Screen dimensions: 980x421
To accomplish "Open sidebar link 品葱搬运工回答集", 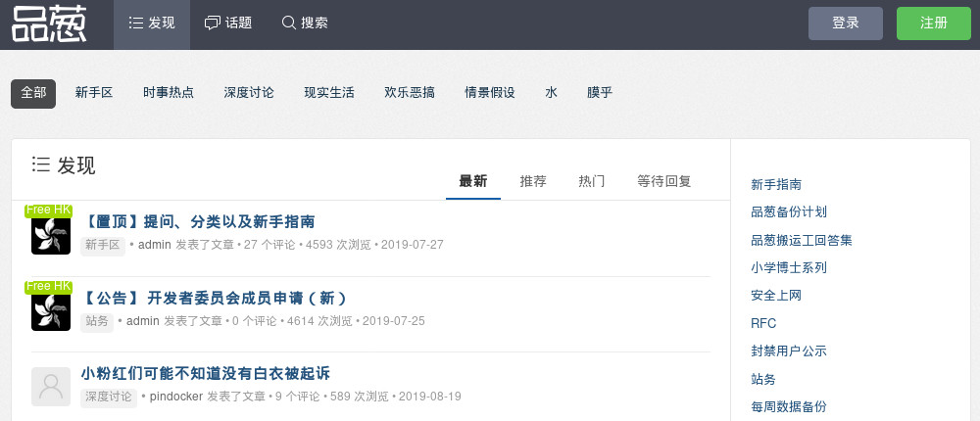I will pyautogui.click(x=802, y=241).
